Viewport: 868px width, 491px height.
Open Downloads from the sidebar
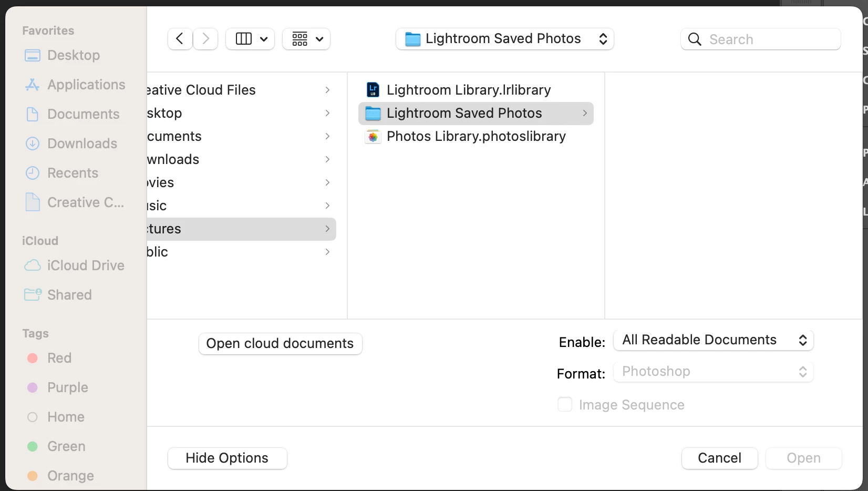82,144
